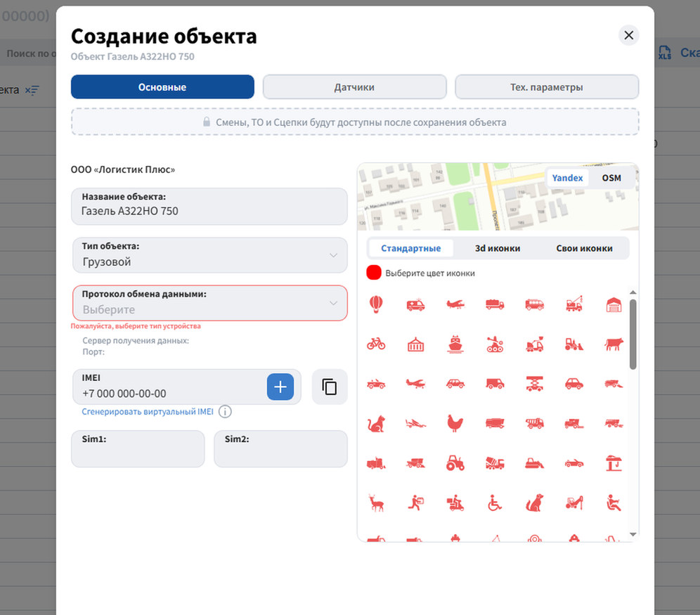Pick the scissor lift vehicle icon
This screenshot has width=700, height=615.
click(x=534, y=383)
